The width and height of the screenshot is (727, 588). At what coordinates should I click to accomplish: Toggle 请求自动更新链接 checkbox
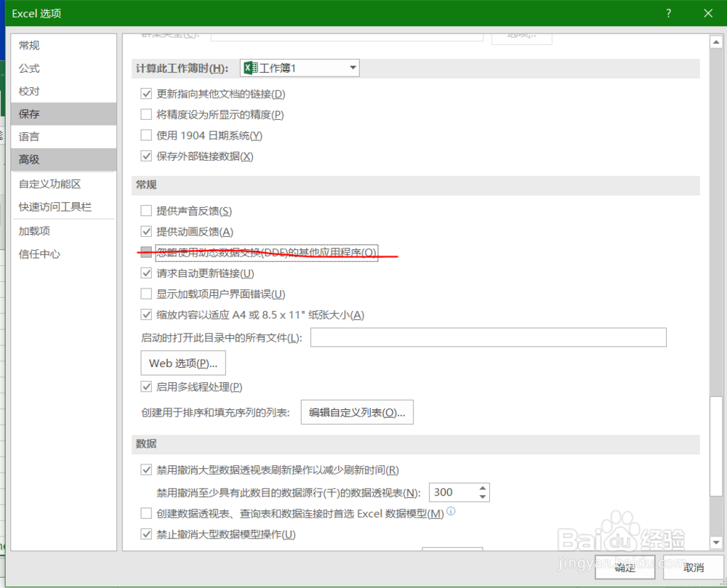point(146,273)
